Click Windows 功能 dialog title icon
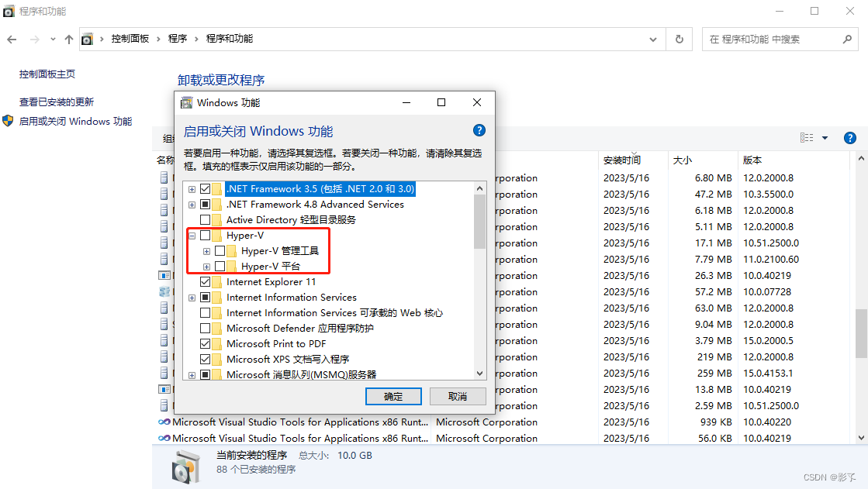Image resolution: width=868 pixels, height=489 pixels. pos(186,103)
